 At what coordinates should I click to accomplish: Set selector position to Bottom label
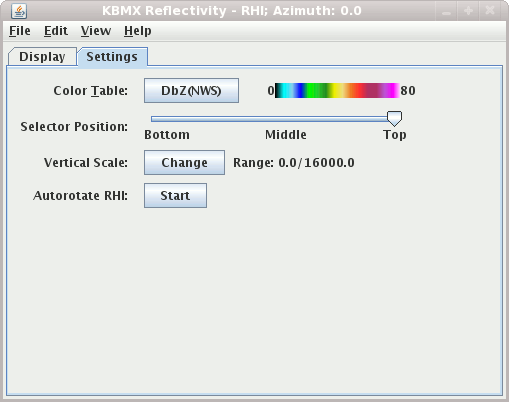167,135
